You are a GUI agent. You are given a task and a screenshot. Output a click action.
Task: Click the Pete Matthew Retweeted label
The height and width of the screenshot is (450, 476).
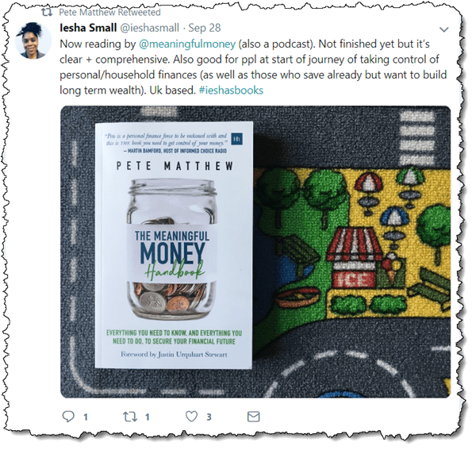click(109, 12)
